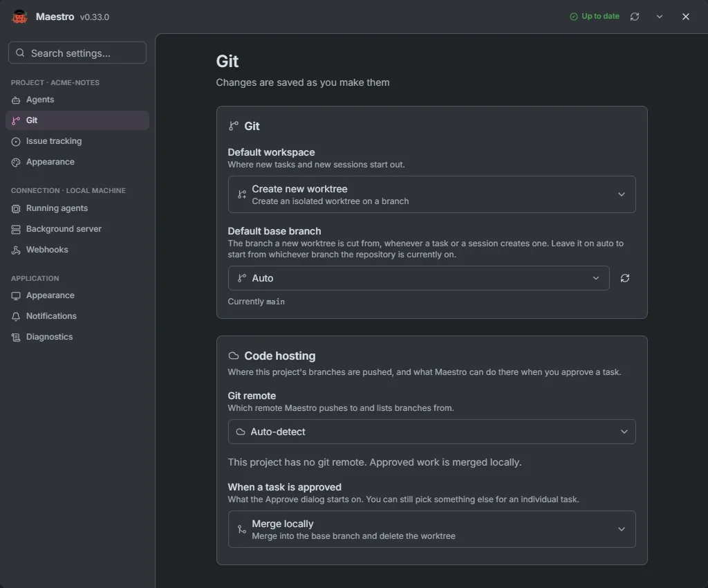This screenshot has width=708, height=588.
Task: Click the Diagnostics scroll icon
Action: [16, 338]
